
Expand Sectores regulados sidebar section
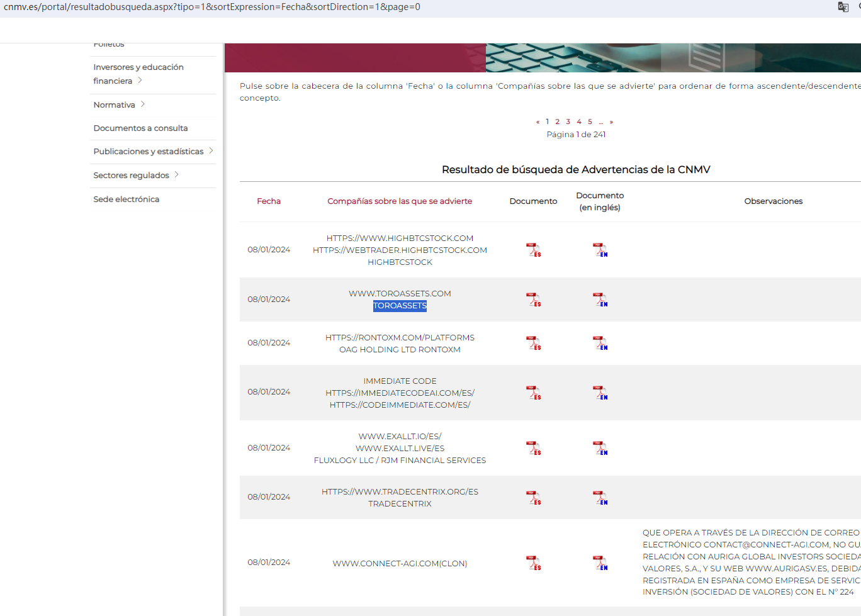(177, 175)
